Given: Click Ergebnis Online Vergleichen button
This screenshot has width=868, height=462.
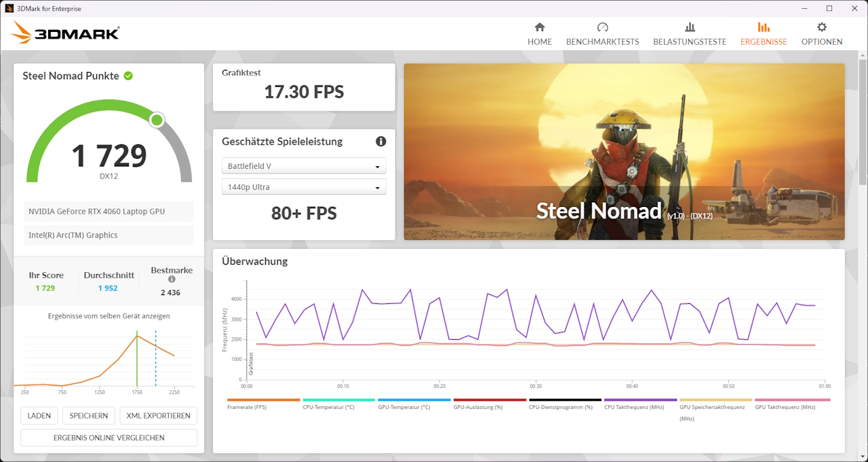Looking at the screenshot, I should coord(108,438).
